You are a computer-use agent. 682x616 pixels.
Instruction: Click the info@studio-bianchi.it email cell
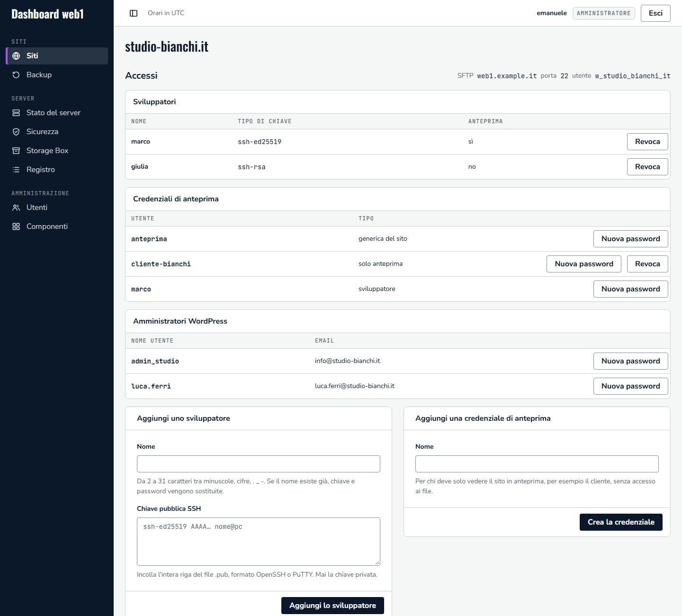[x=348, y=361]
